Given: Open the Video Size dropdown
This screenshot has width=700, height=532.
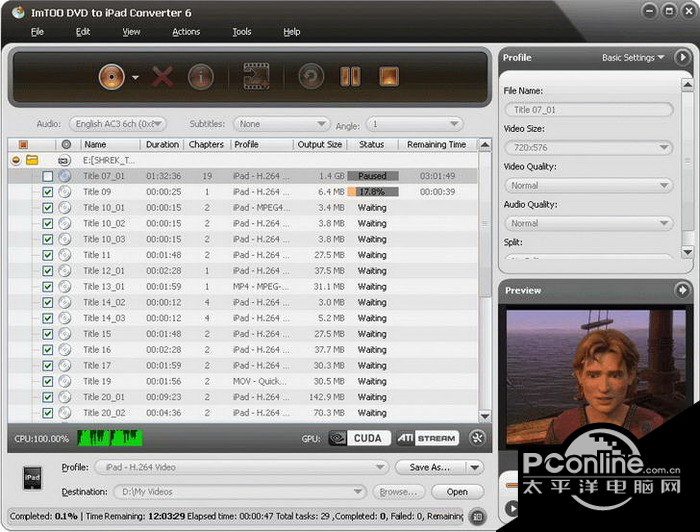Looking at the screenshot, I should (x=589, y=147).
